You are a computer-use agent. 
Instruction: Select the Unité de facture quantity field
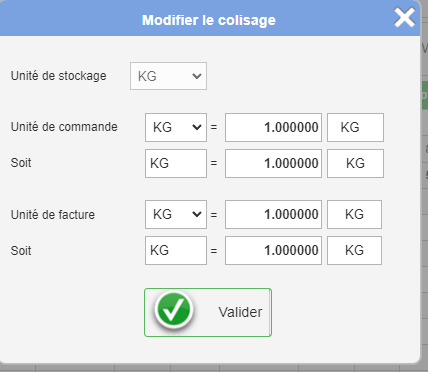point(273,214)
